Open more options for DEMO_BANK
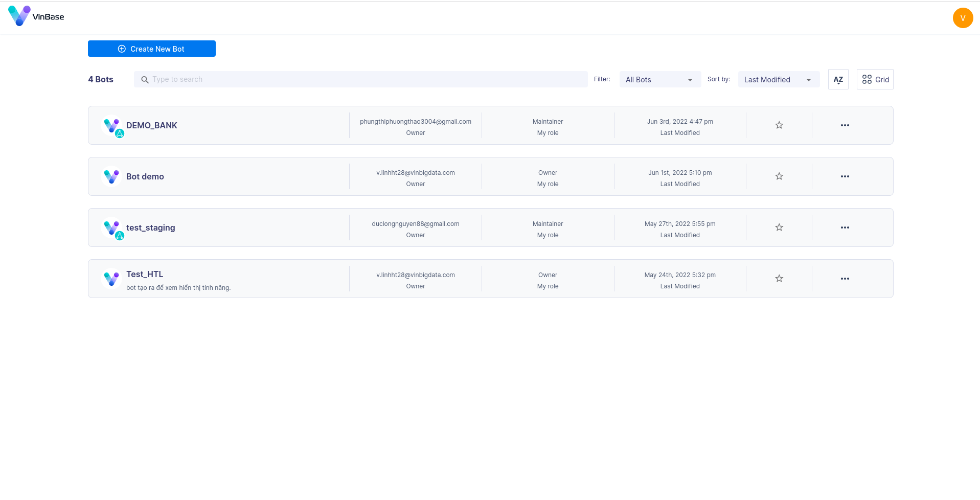The image size is (980, 500). 845,125
